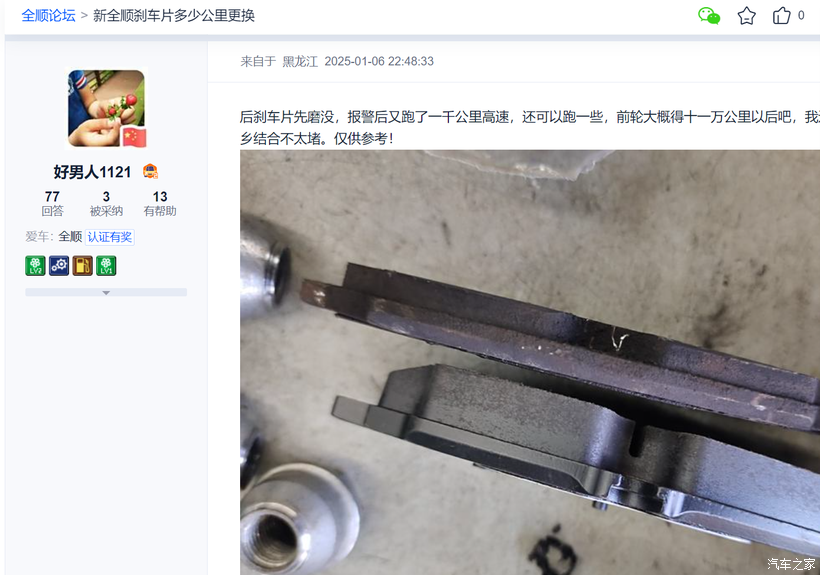View the 3 被采纳 accepted count
The image size is (820, 575).
coord(106,203)
